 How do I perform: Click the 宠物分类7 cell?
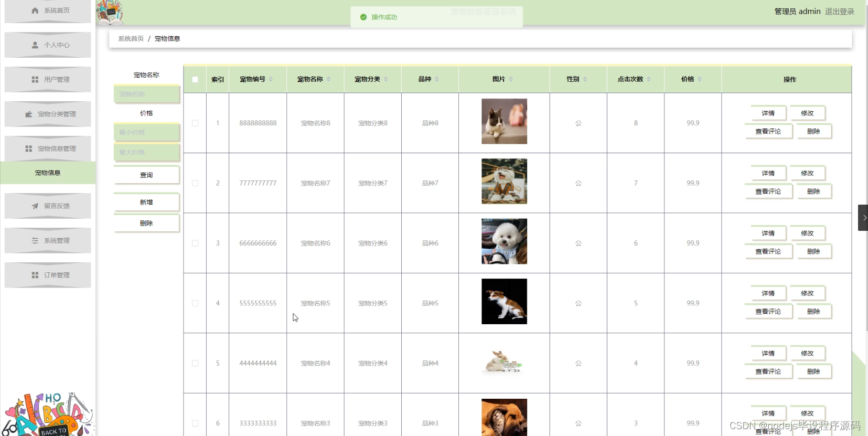tap(373, 183)
